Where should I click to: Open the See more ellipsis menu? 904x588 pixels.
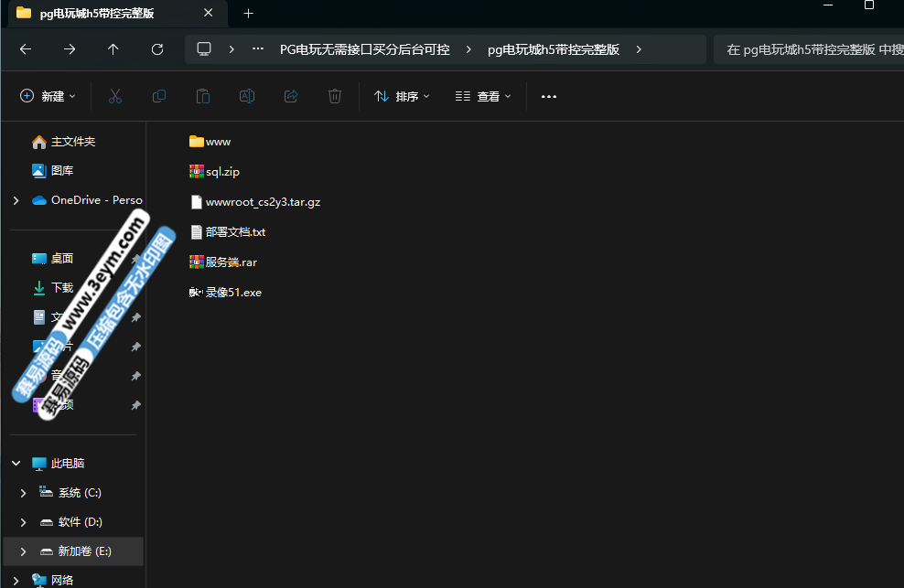coord(549,96)
